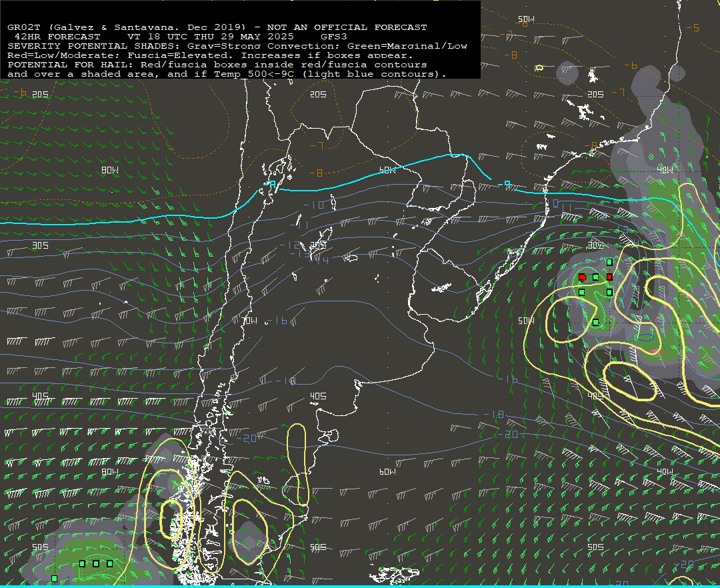The height and width of the screenshot is (588, 720).
Task: Click salmon red patch below blue ellipse
Action: point(657,351)
